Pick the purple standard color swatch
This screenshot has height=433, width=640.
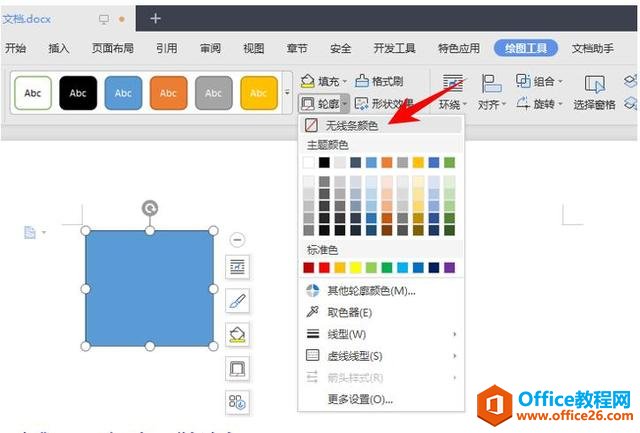pyautogui.click(x=449, y=268)
